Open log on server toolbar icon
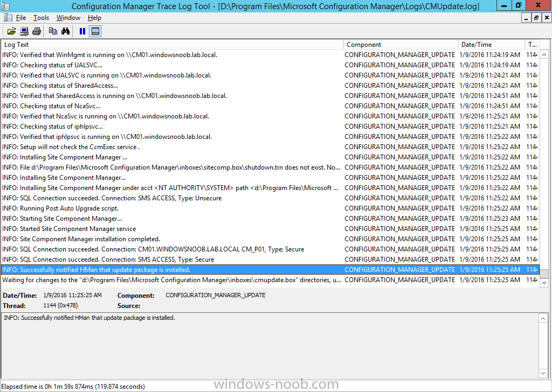This screenshot has width=552, height=392. tap(24, 31)
